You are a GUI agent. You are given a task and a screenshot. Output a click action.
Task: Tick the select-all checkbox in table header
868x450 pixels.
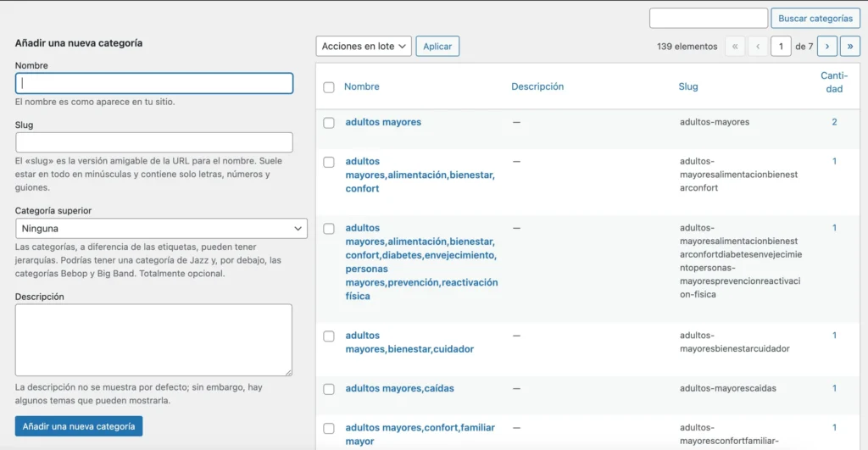click(x=329, y=87)
